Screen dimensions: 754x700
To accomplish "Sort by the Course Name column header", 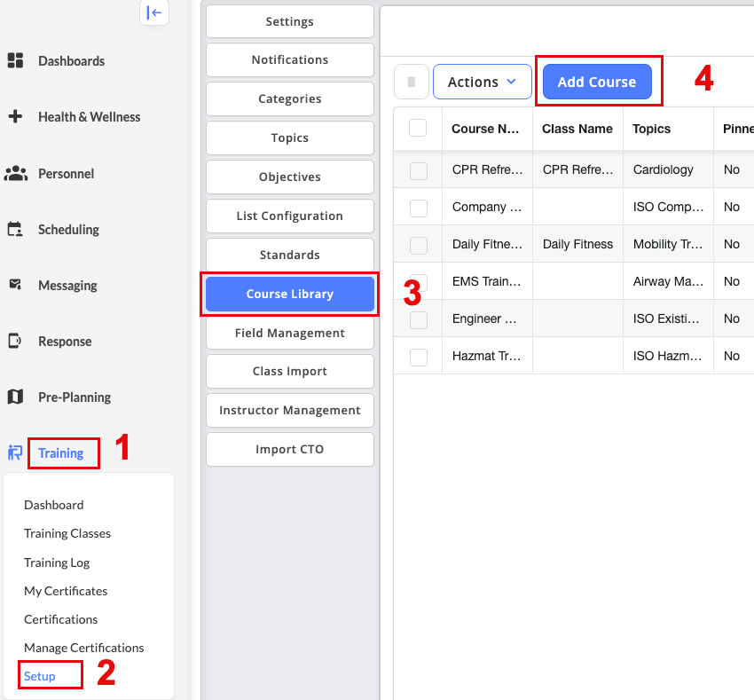I will (x=485, y=129).
